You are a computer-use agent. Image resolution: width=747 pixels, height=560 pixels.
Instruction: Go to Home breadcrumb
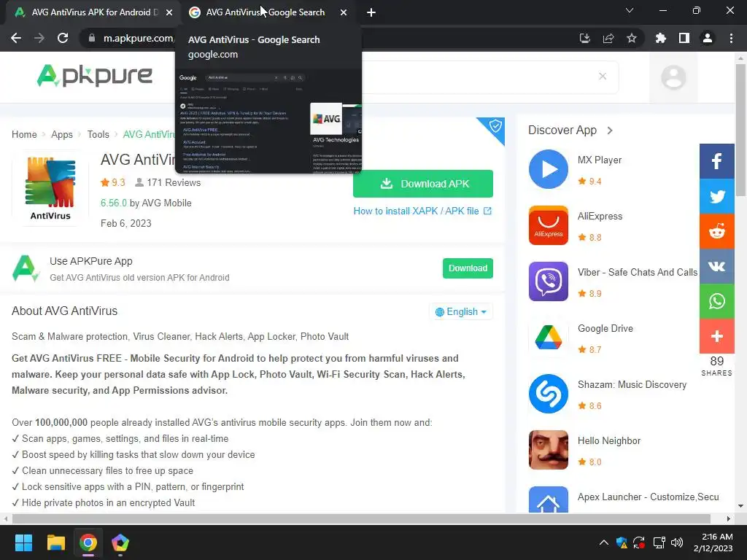click(x=24, y=134)
